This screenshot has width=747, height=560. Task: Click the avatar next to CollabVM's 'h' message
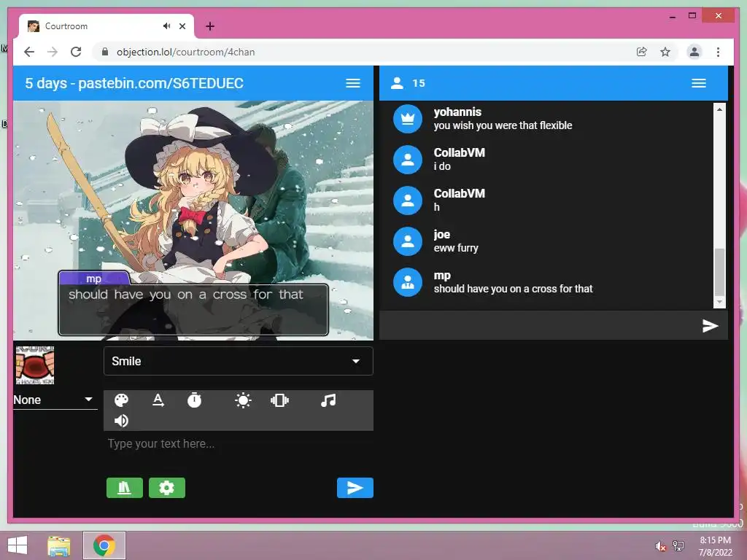pyautogui.click(x=407, y=201)
